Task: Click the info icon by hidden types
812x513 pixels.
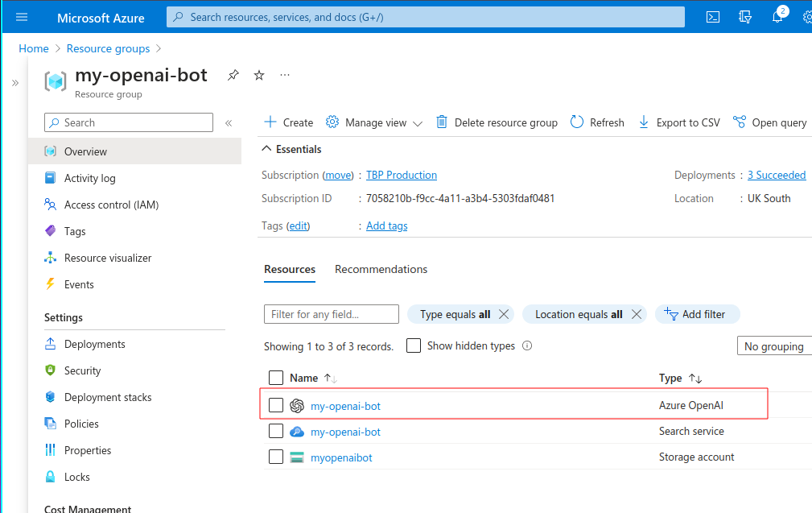Action: 527,345
